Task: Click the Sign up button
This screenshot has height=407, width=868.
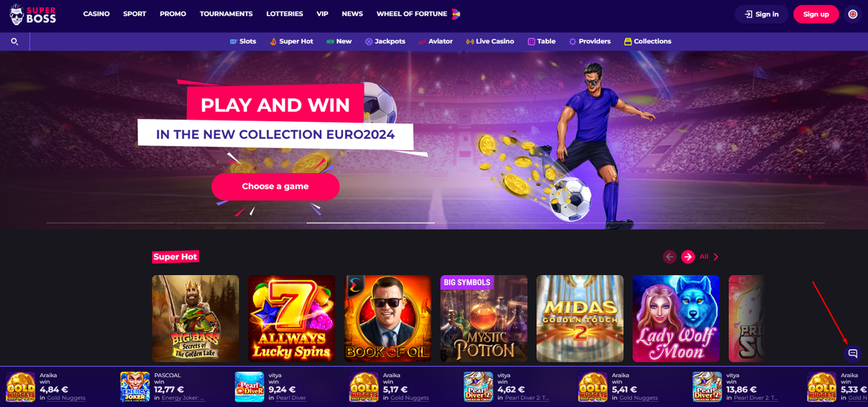Action: 816,14
